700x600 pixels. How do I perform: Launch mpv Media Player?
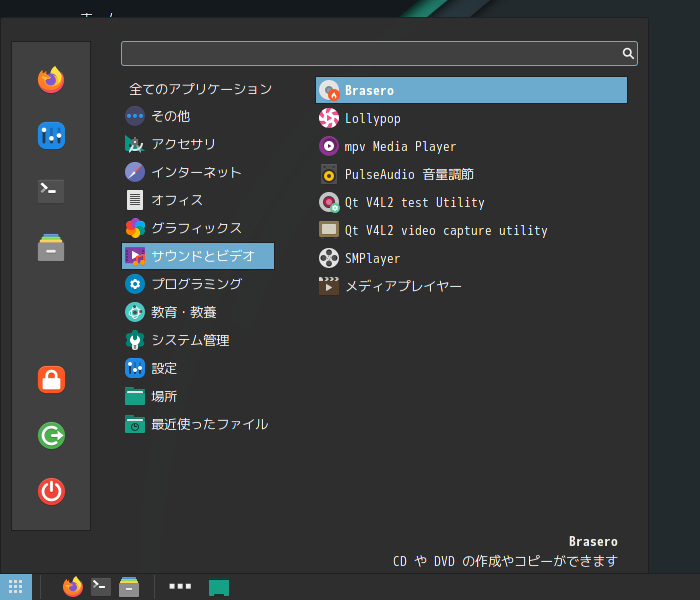click(471, 146)
